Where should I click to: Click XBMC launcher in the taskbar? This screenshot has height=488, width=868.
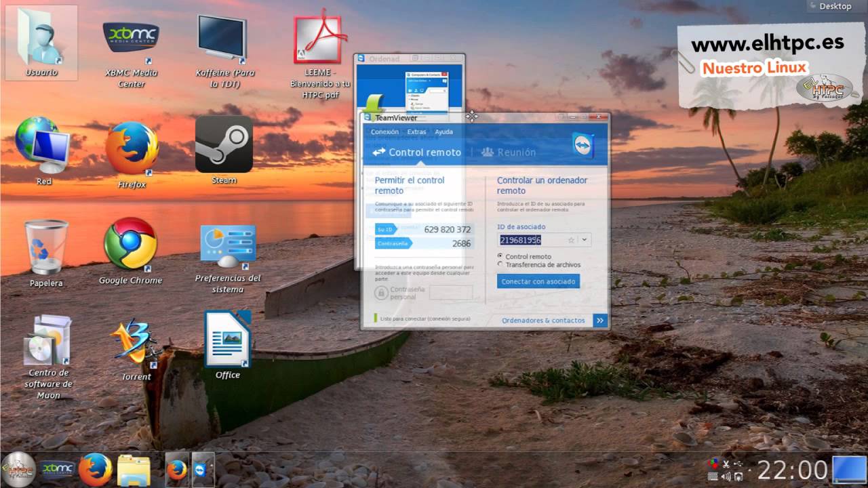(x=57, y=469)
